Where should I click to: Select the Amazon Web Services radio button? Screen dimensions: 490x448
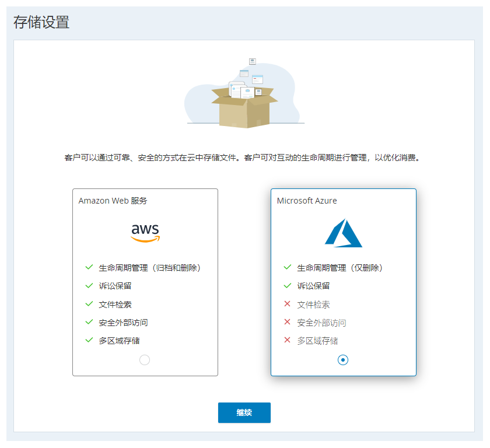(x=145, y=360)
